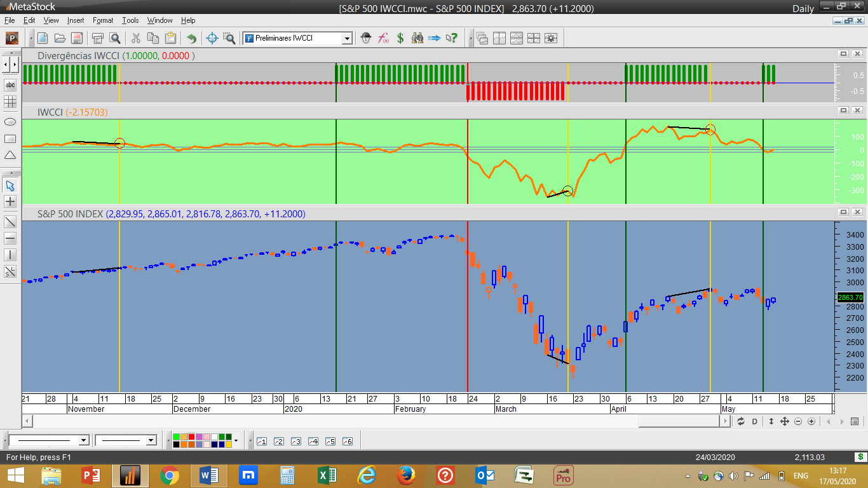Toggle the D daily periodicity button

coord(755,421)
